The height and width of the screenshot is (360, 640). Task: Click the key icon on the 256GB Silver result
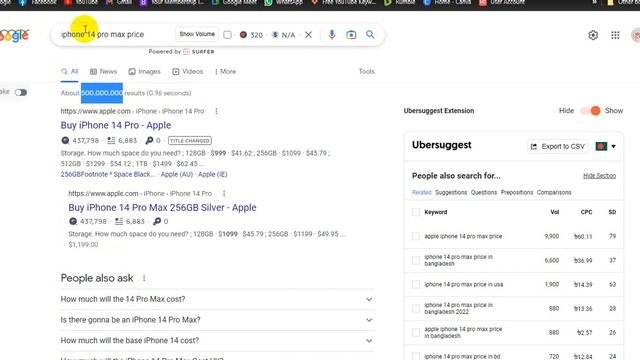click(157, 221)
